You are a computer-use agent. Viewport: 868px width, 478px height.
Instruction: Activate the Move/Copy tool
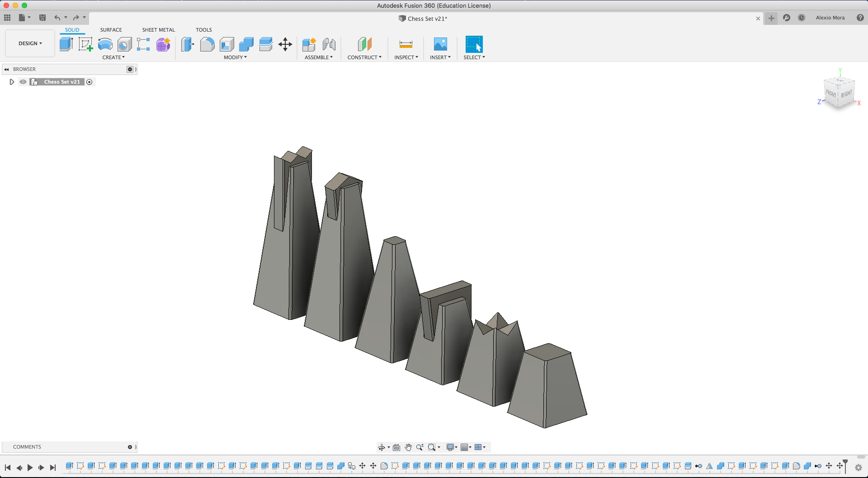285,44
